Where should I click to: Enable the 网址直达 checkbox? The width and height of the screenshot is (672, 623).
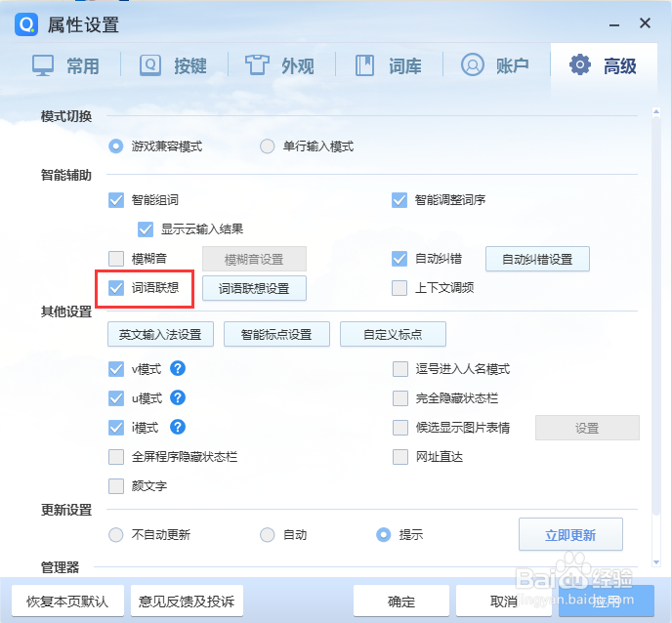[x=399, y=457]
